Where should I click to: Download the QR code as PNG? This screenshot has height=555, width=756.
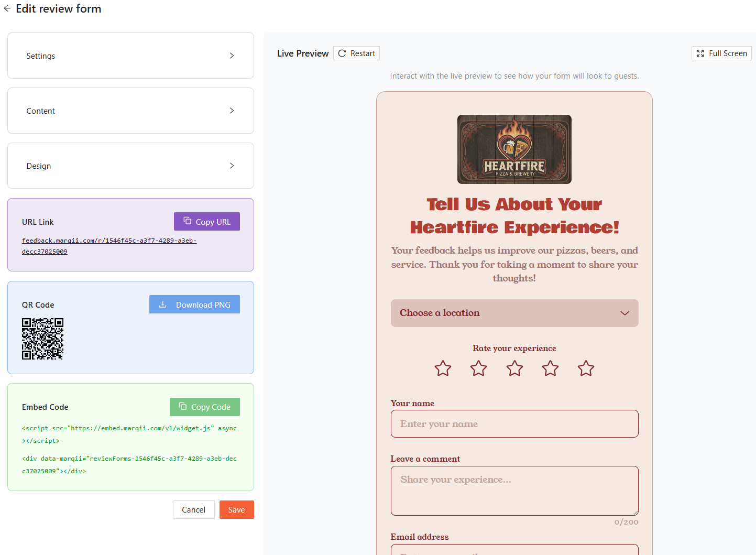194,304
